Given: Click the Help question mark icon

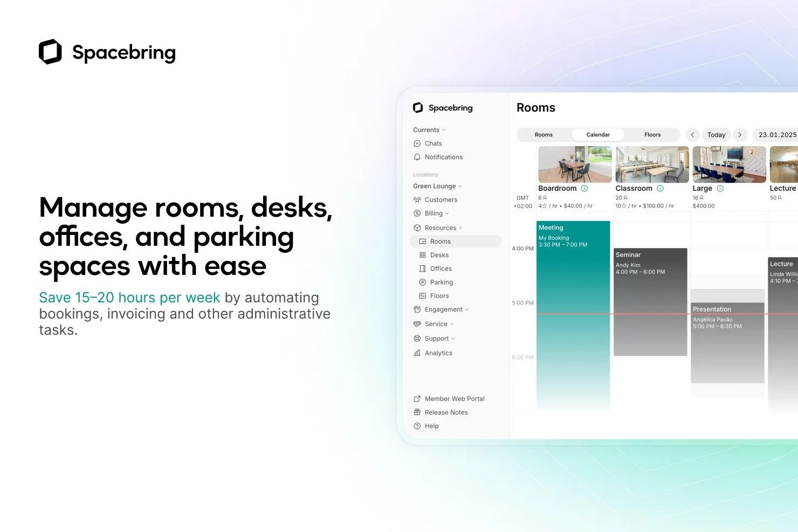Looking at the screenshot, I should point(417,426).
